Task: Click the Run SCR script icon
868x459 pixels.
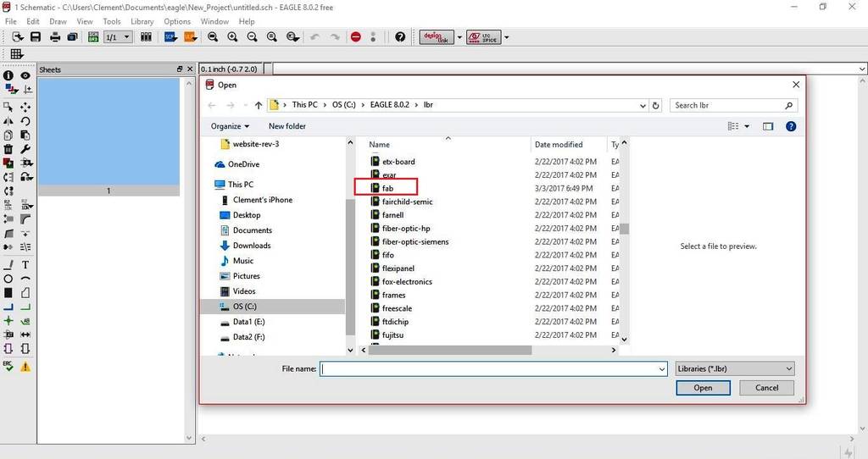Action: click(170, 37)
